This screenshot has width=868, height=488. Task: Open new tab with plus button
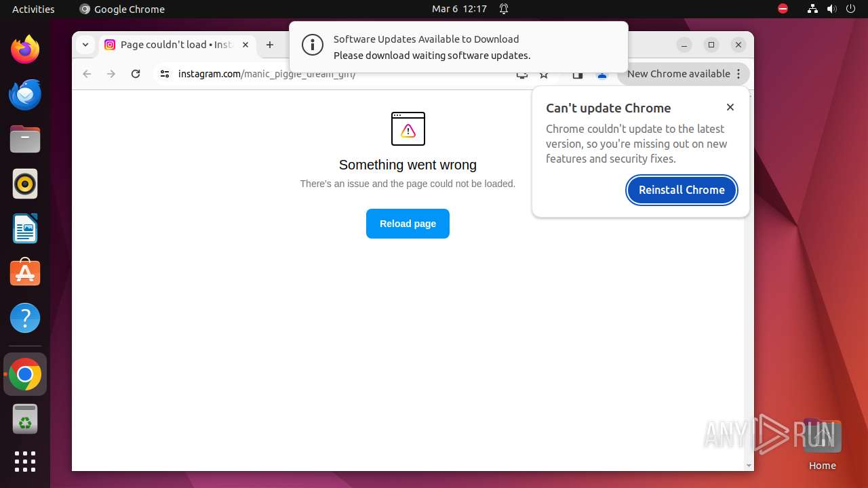pos(270,45)
